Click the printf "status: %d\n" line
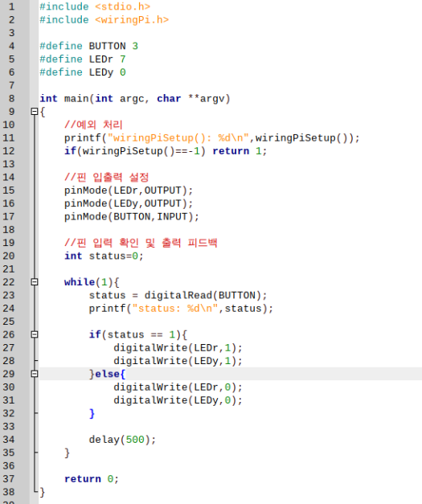 [x=181, y=309]
